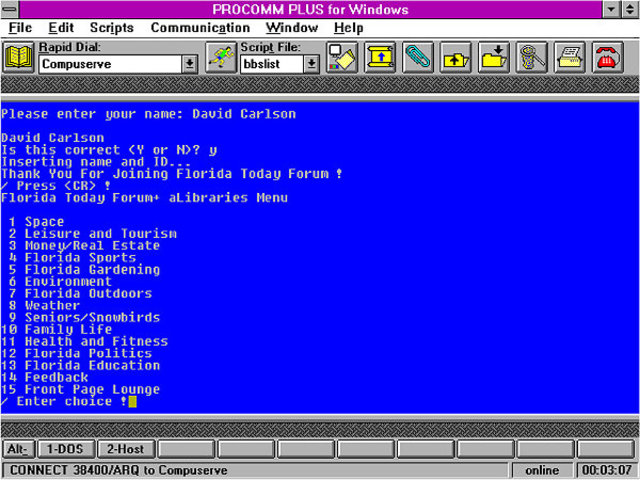The width and height of the screenshot is (640, 480).
Task: Click '3 Money/Real Estate' line
Action: tap(84, 246)
